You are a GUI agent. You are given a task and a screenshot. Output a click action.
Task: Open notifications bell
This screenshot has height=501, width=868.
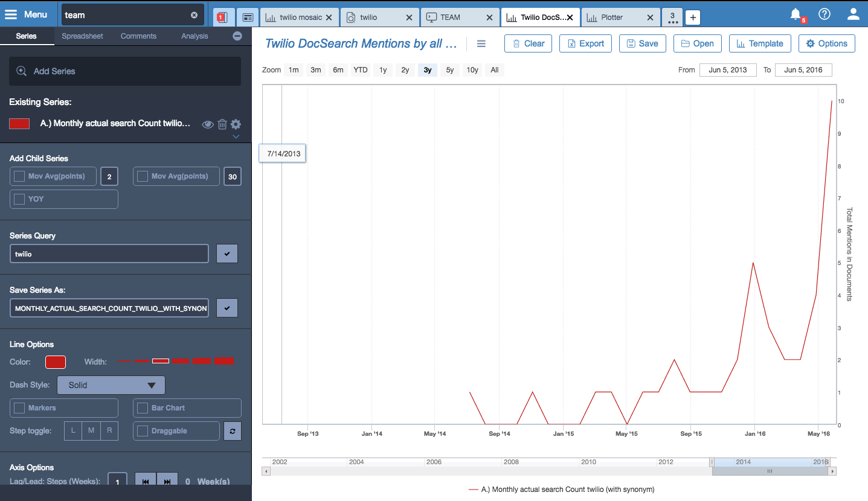(796, 14)
